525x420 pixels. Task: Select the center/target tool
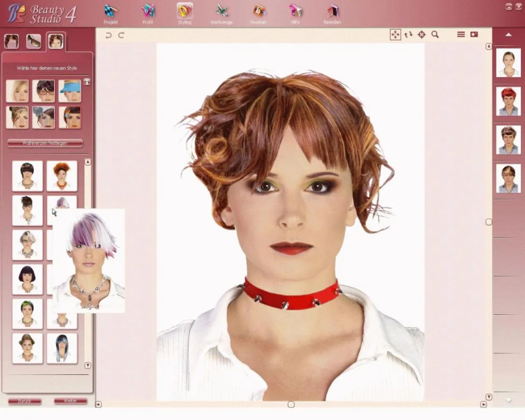click(422, 34)
